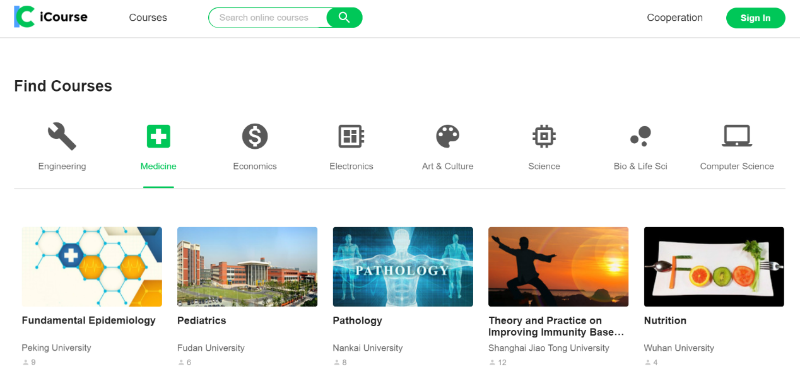
Task: Click the iCourse logo
Action: [x=51, y=17]
